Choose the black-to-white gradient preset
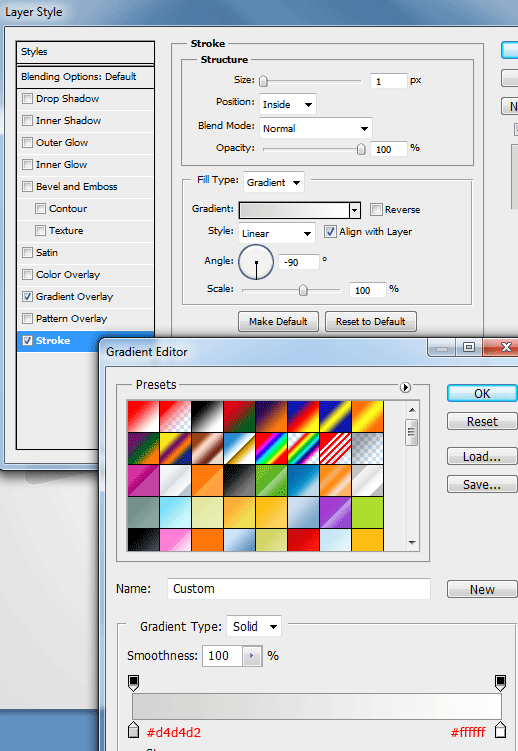Viewport: 518px width, 751px height. [x=207, y=416]
